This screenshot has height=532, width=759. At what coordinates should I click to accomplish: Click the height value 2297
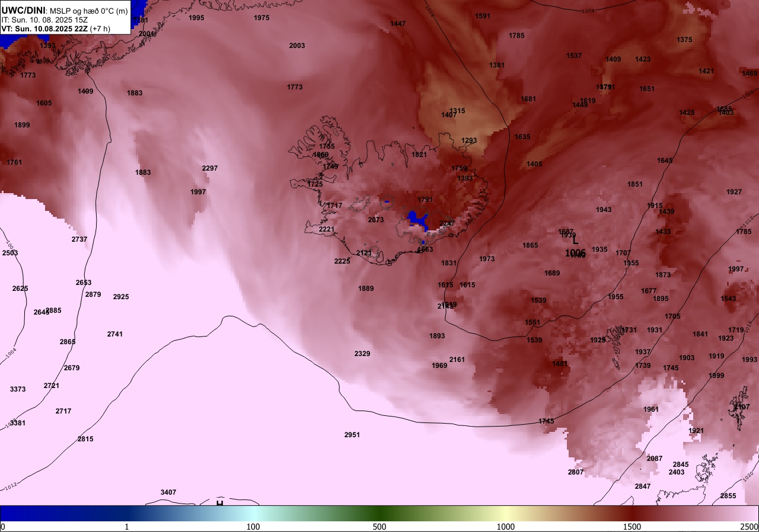[210, 168]
